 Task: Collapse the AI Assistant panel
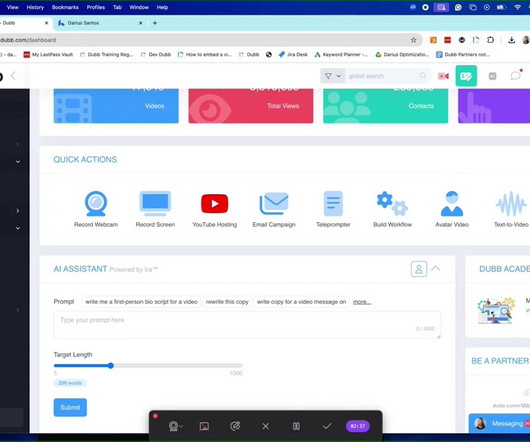436,269
